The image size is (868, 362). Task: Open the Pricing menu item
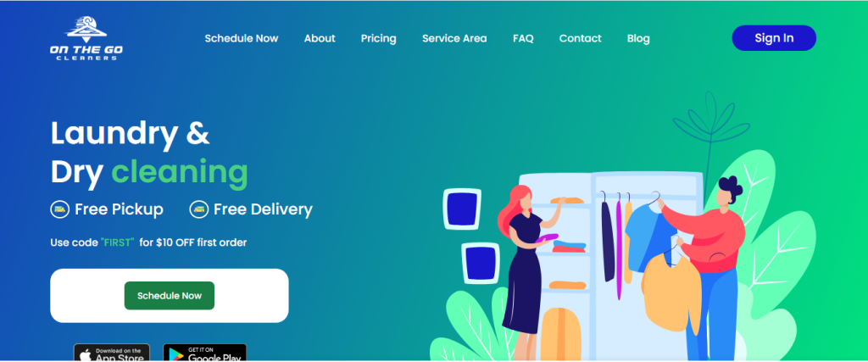[379, 38]
